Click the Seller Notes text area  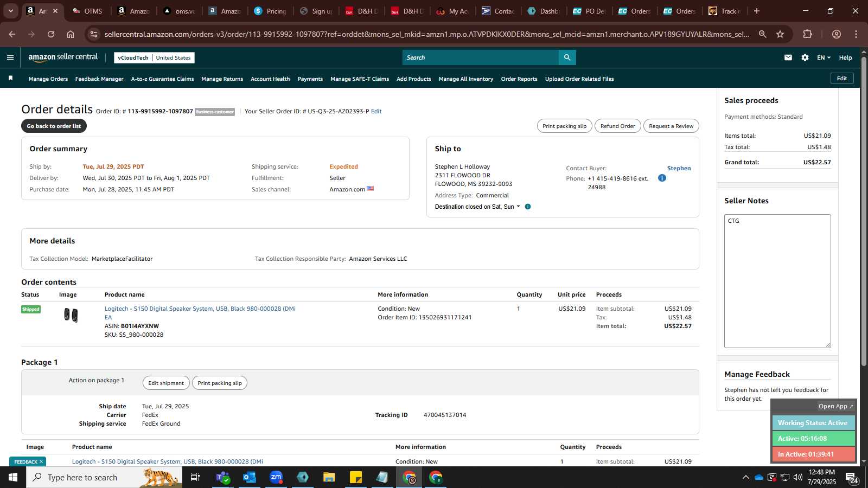[x=777, y=281]
